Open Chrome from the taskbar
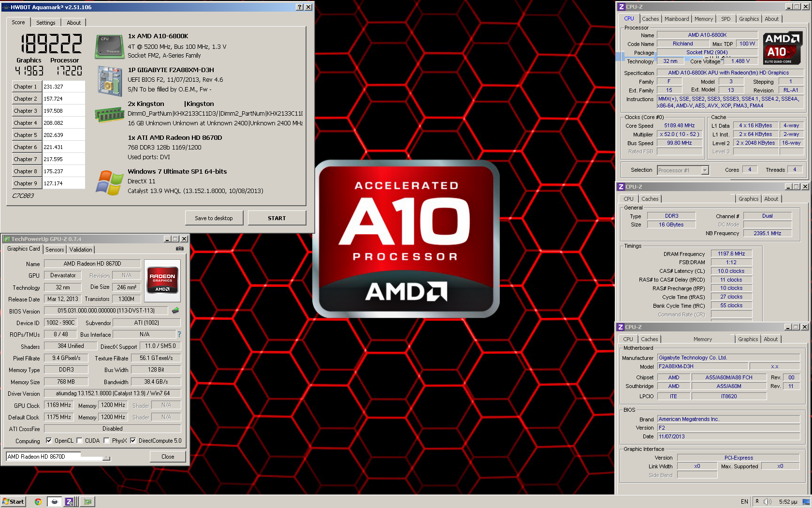 pos(38,502)
